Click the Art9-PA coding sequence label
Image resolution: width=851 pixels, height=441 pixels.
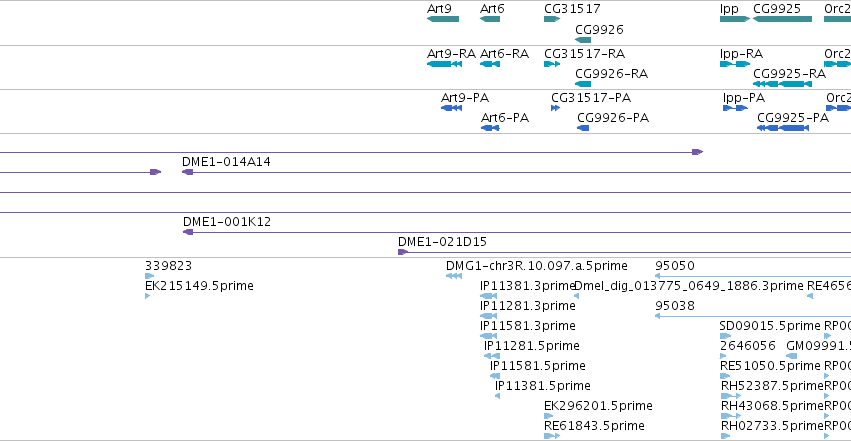[465, 98]
